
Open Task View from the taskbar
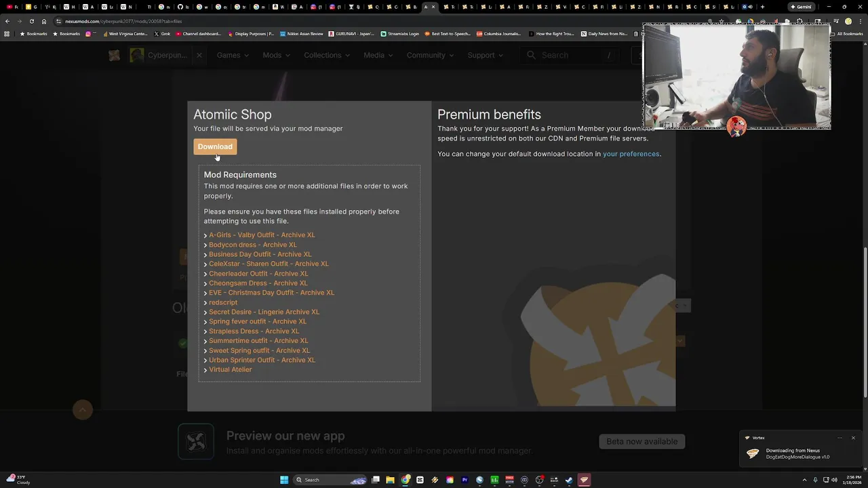click(375, 480)
